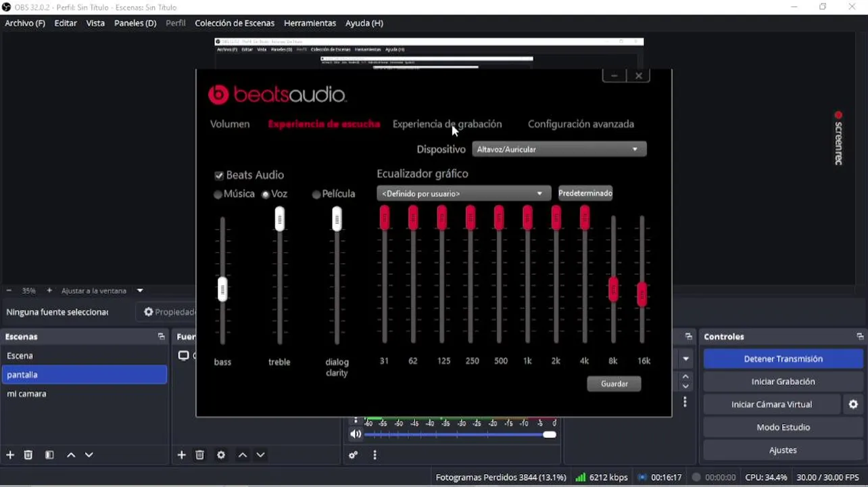Click the ScreenRec red record dot
Screen dimensions: 868x487
(x=838, y=115)
